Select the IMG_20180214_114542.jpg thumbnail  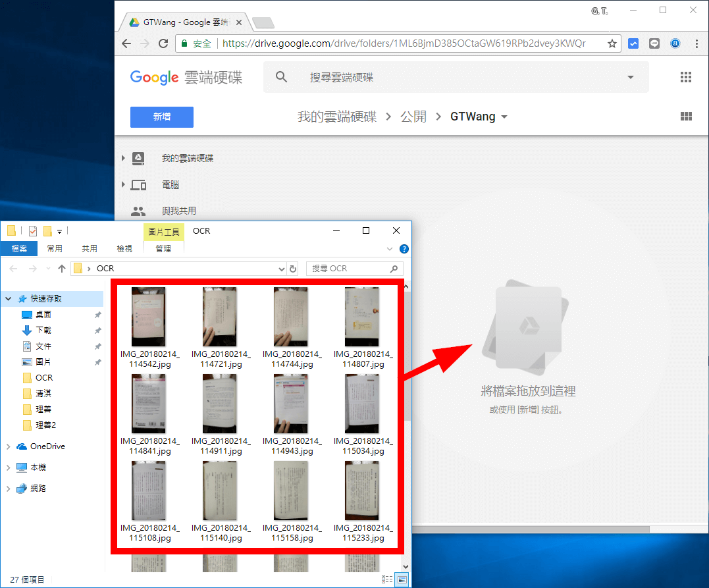click(149, 316)
